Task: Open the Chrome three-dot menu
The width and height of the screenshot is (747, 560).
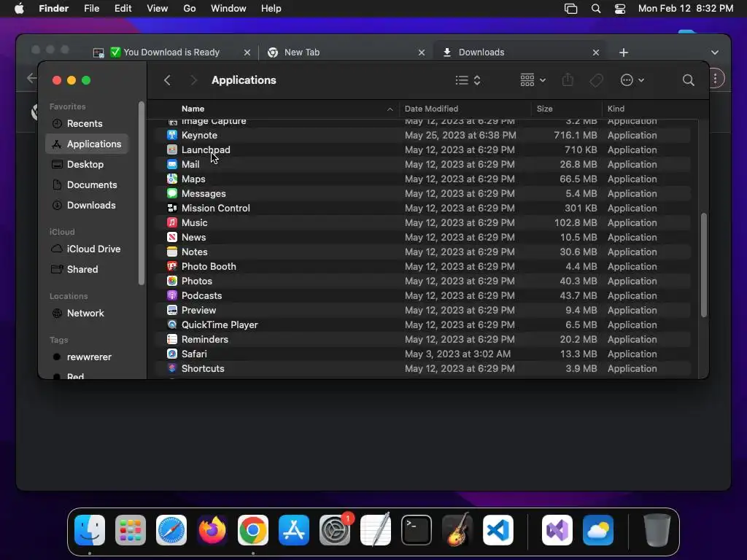Action: (715, 79)
